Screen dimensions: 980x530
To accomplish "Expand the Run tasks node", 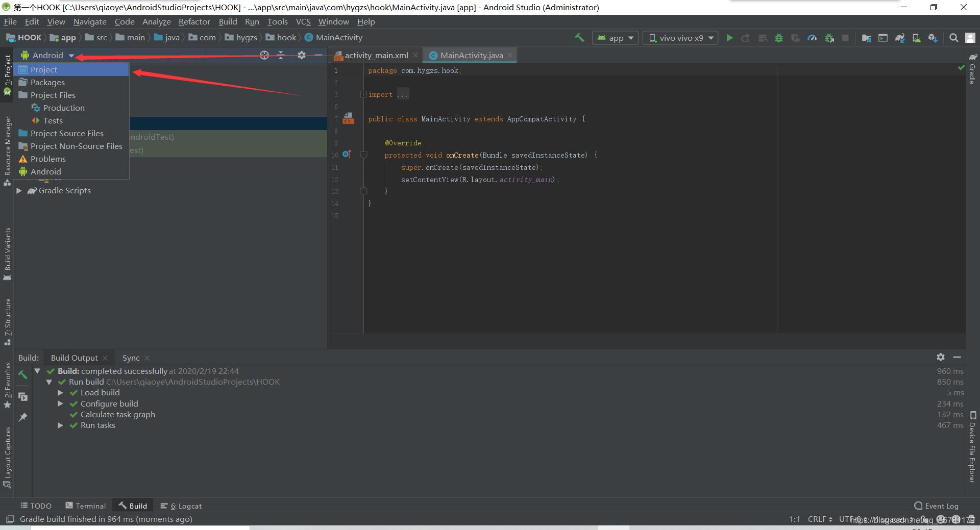I will [x=60, y=425].
